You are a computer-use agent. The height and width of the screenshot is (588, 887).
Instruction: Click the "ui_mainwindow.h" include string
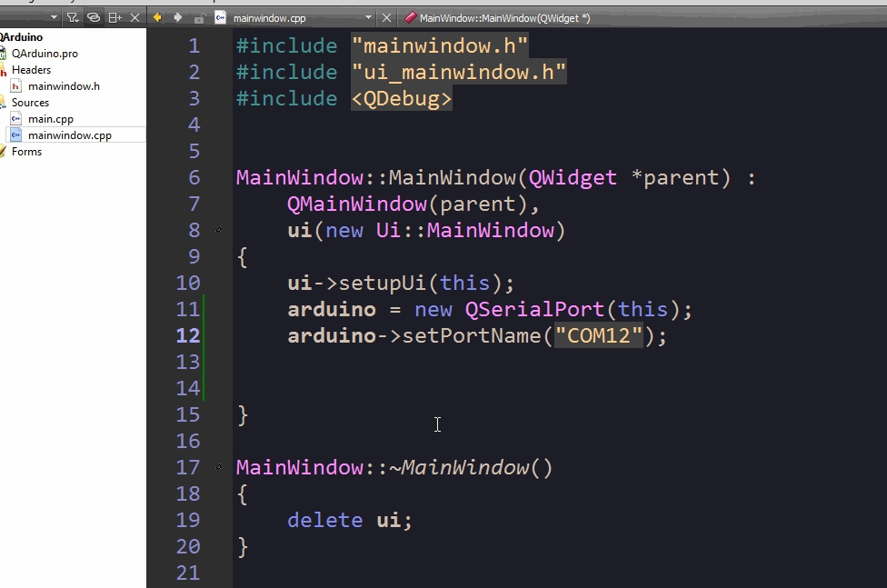coord(459,73)
